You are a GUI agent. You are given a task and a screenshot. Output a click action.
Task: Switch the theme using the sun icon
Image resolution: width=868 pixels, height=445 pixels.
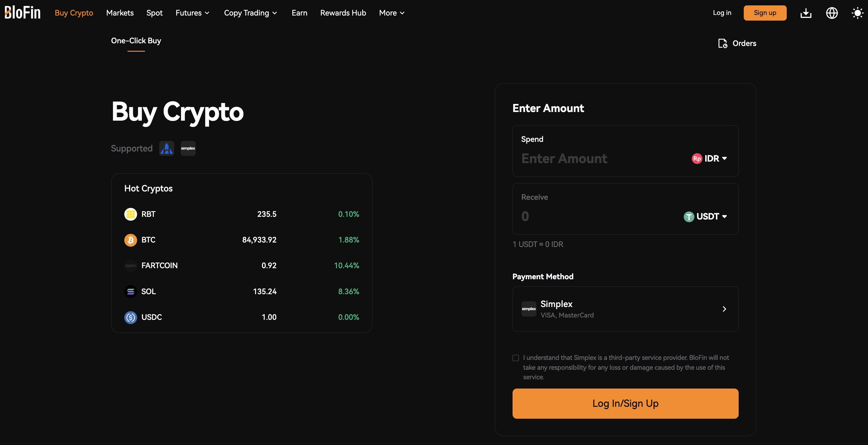pyautogui.click(x=857, y=13)
